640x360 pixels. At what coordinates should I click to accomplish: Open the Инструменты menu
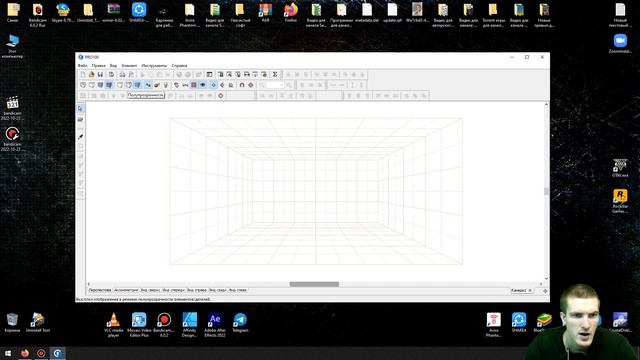point(154,65)
